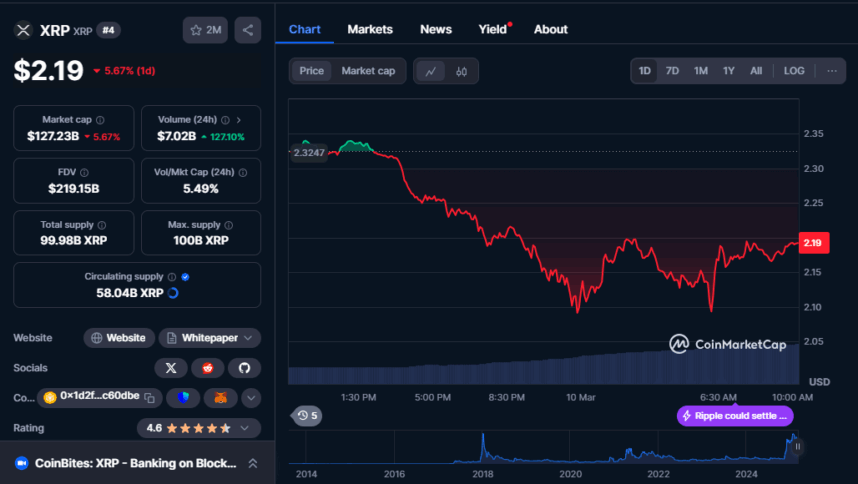Screen dimensions: 858x484
Task: Open the About tab
Action: coord(550,30)
